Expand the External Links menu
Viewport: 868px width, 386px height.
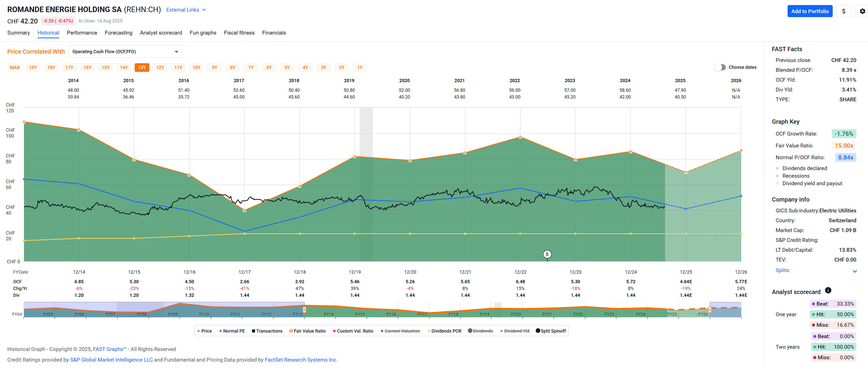[x=186, y=10]
